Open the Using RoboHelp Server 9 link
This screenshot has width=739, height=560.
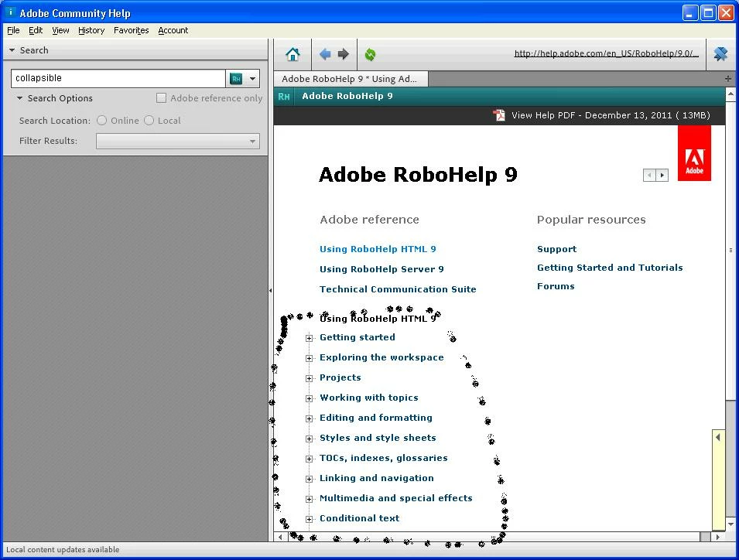point(381,269)
